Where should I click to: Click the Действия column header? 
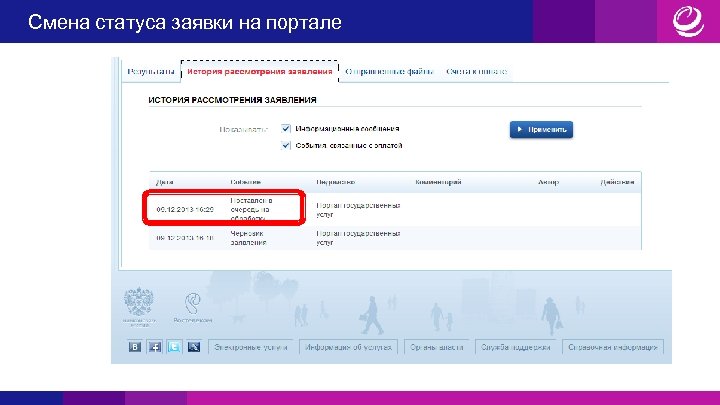click(617, 182)
